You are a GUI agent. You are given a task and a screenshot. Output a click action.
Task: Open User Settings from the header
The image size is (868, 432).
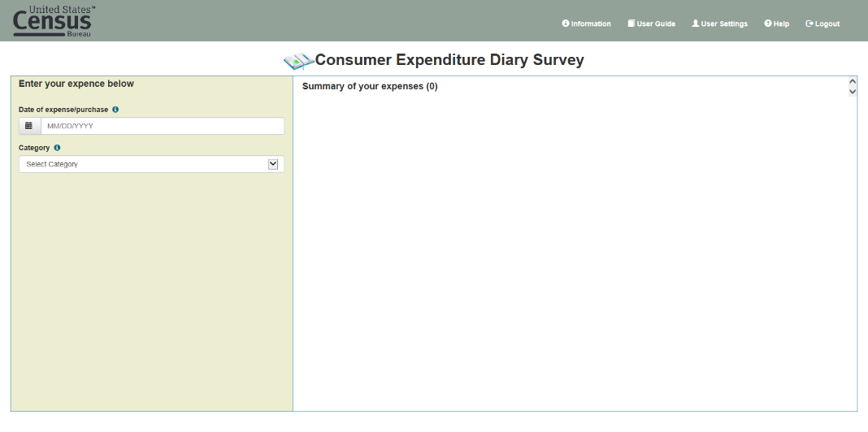(x=724, y=24)
